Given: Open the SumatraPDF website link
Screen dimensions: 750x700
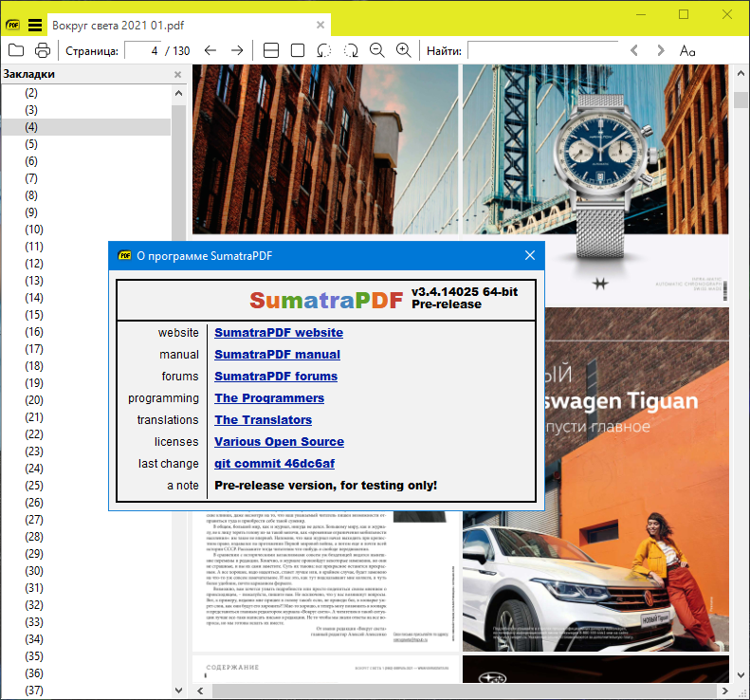Looking at the screenshot, I should tap(279, 333).
